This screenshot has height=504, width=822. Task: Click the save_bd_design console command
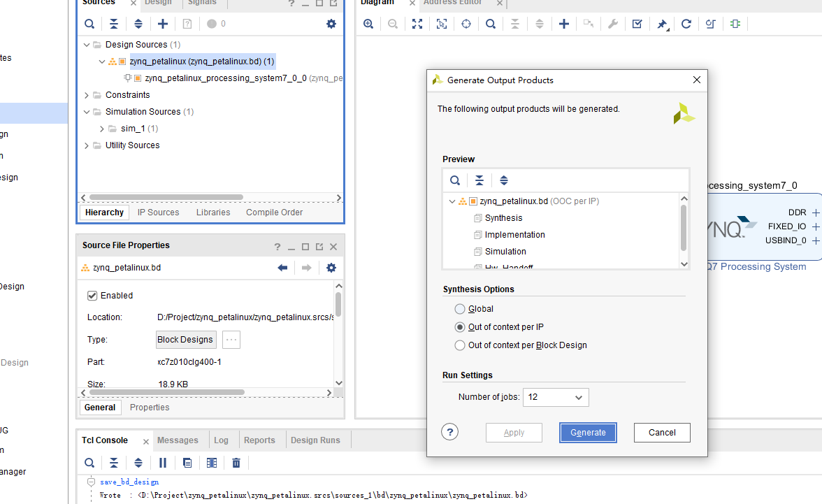coord(129,482)
